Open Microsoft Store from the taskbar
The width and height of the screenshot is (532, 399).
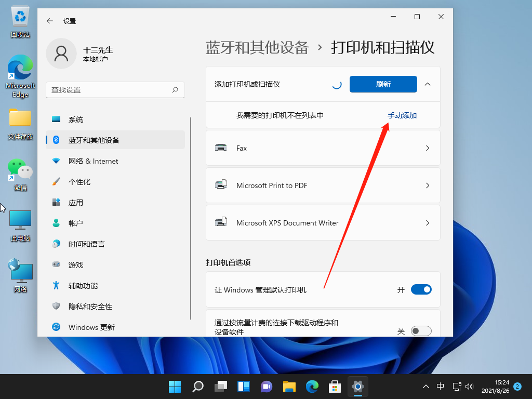pos(335,387)
